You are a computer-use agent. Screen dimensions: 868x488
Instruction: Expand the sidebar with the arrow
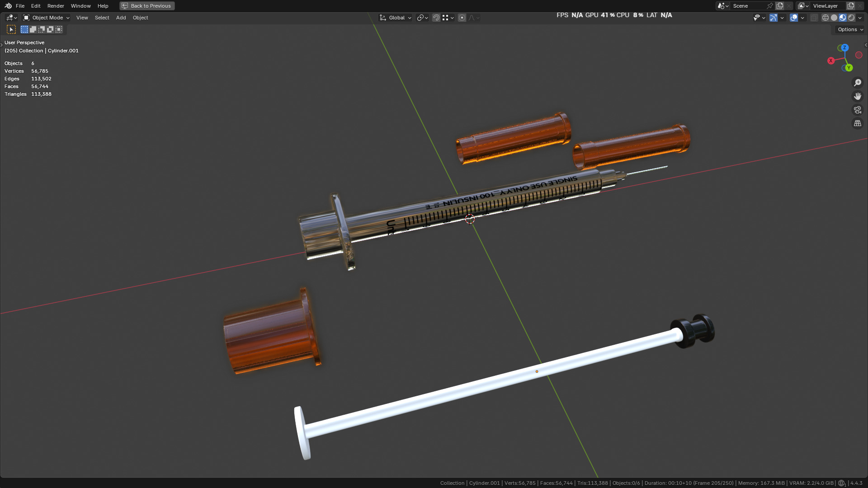pyautogui.click(x=866, y=45)
